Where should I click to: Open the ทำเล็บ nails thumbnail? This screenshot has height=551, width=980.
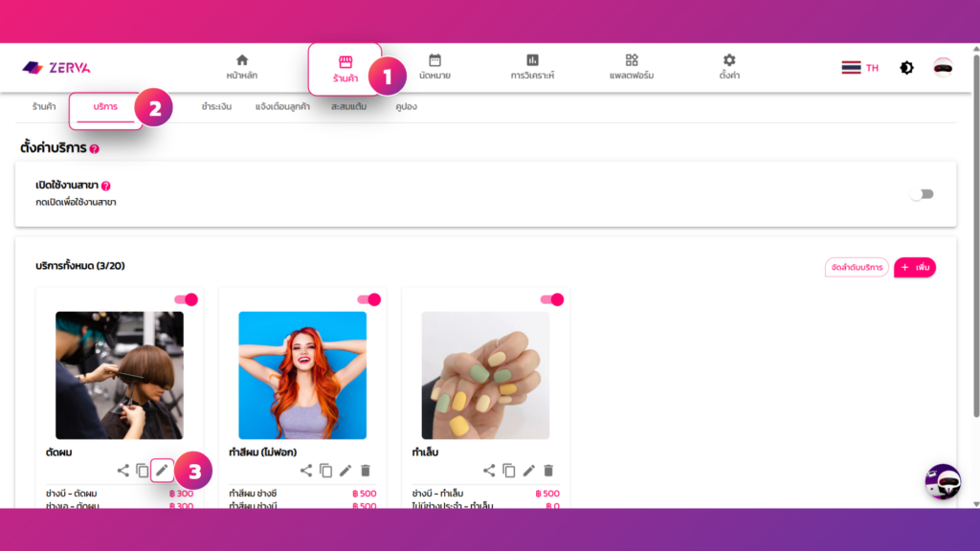click(485, 375)
